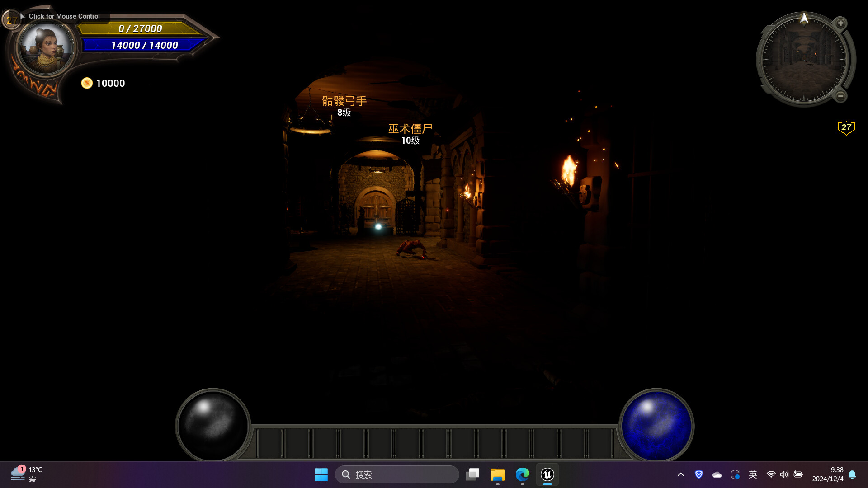
Task: Click the gray health orb
Action: point(212,426)
